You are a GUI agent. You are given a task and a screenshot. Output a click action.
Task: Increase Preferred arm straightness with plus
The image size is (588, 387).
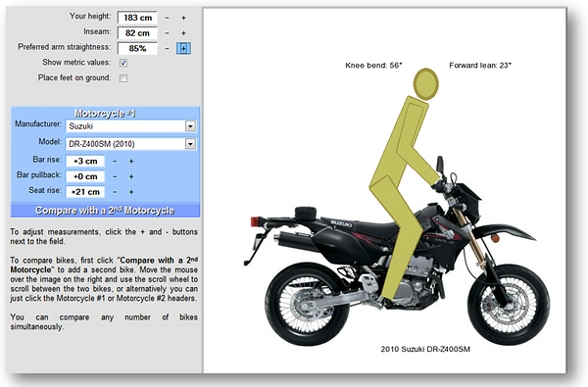[x=183, y=48]
